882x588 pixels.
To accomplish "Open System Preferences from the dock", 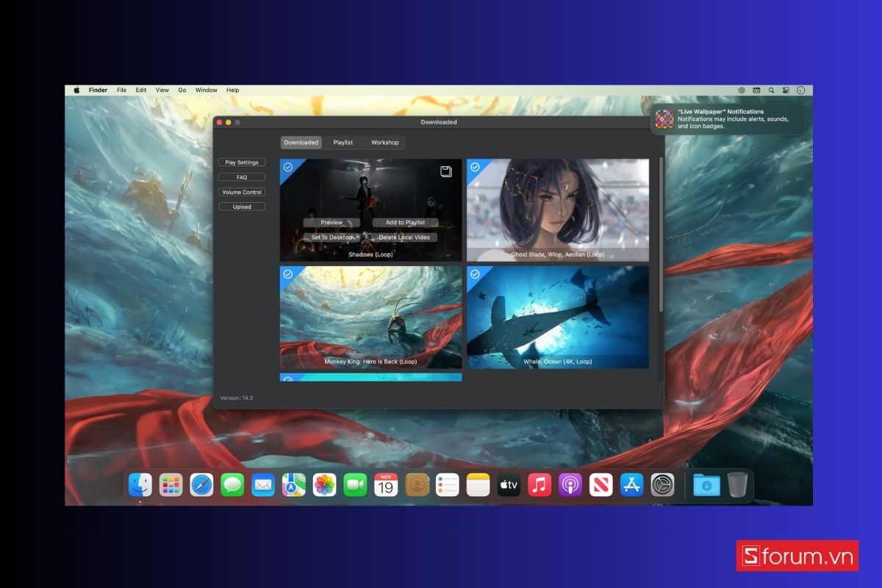I will click(x=662, y=485).
